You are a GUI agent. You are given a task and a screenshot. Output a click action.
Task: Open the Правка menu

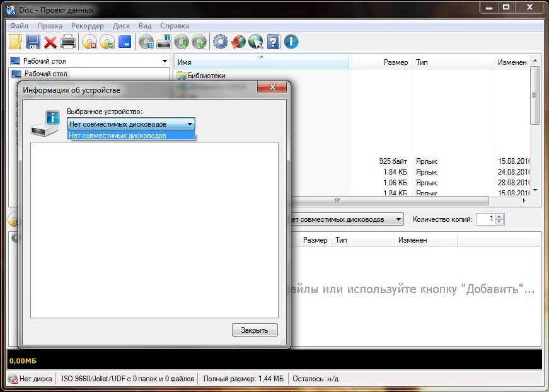coord(50,26)
